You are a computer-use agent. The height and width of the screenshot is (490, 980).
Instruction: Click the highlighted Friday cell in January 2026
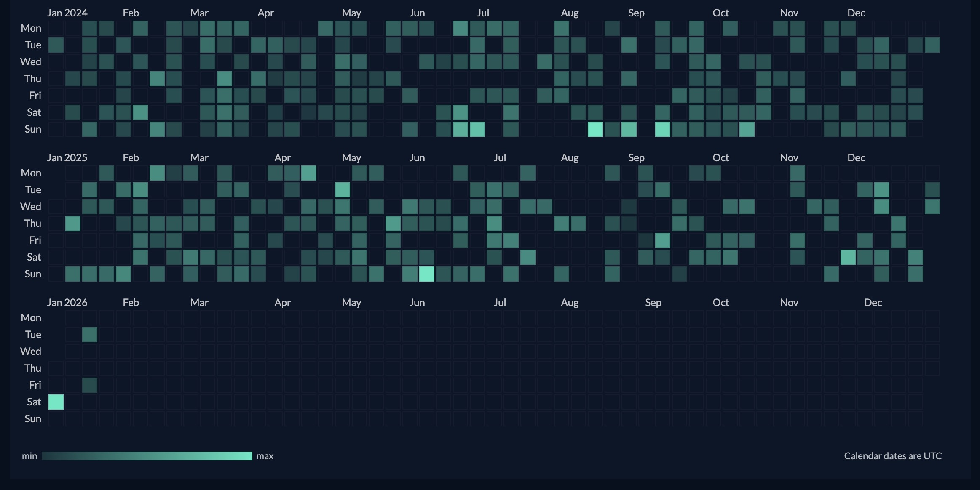tap(90, 385)
